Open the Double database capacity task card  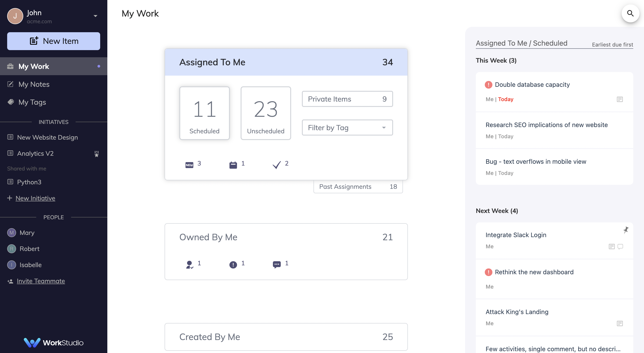(x=532, y=85)
